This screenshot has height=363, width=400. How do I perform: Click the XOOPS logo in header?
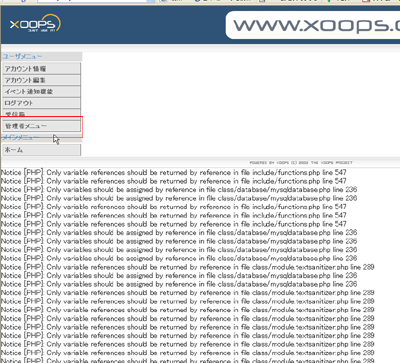pyautogui.click(x=35, y=23)
